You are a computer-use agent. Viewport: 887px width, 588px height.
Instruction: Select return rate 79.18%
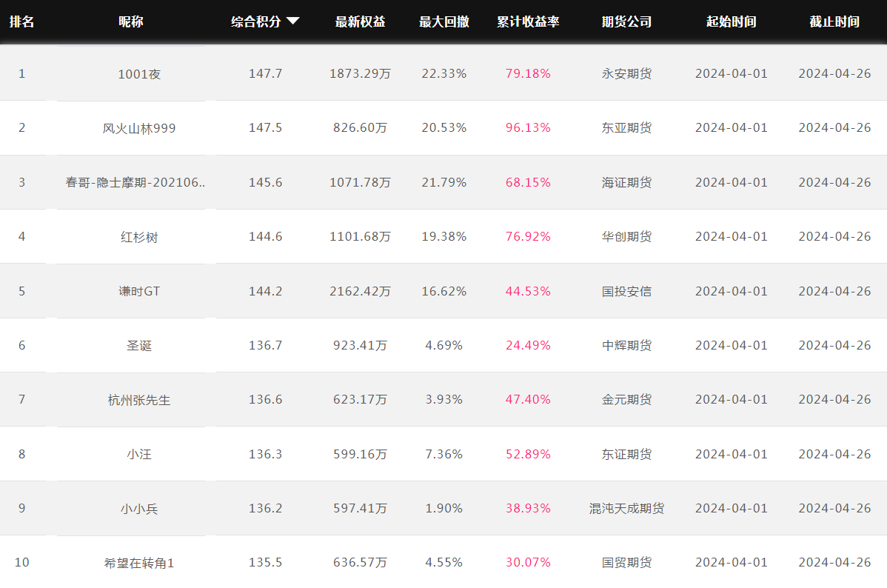pyautogui.click(x=528, y=73)
